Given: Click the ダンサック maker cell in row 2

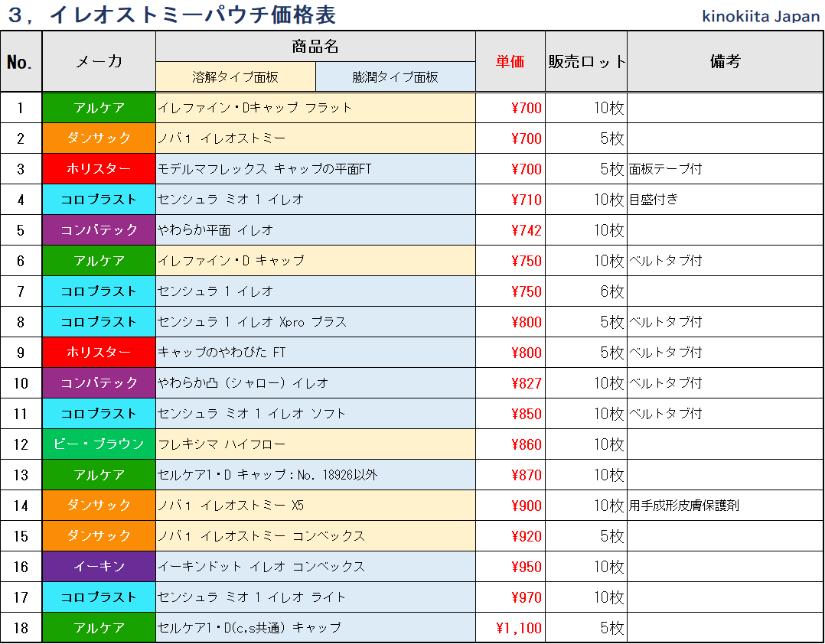Looking at the screenshot, I should (x=99, y=138).
